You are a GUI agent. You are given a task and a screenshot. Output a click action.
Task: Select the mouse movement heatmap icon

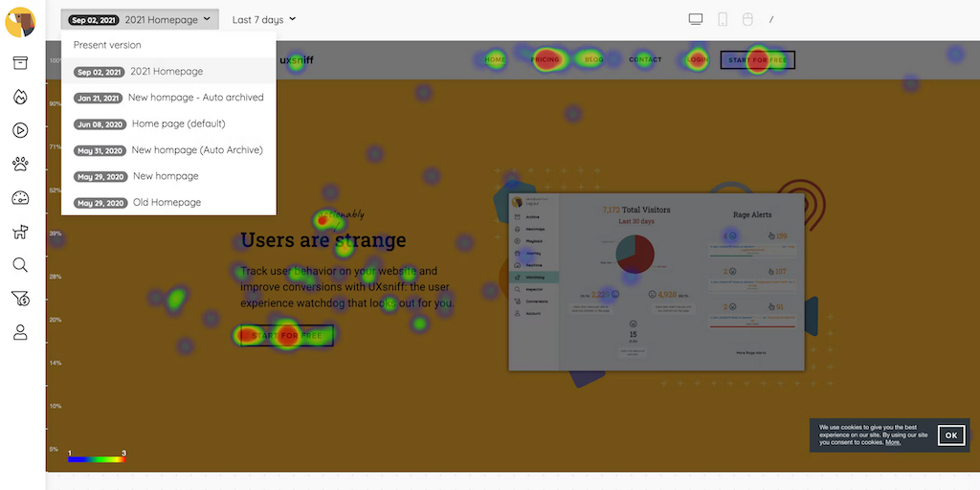point(747,19)
